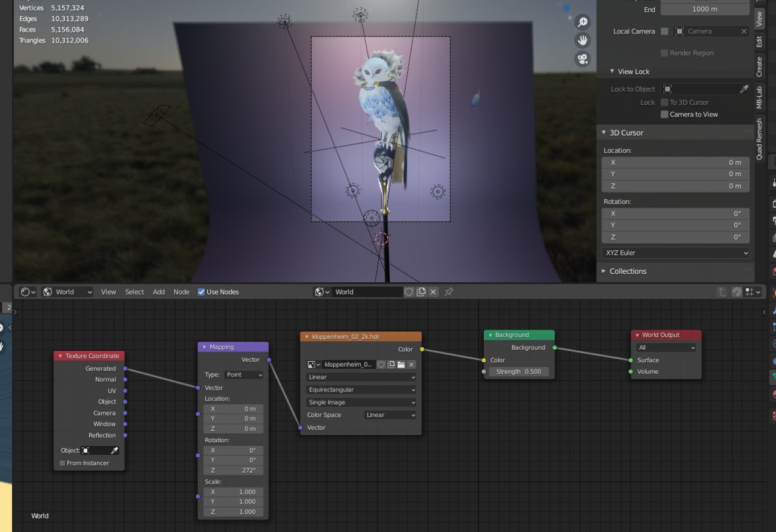The height and width of the screenshot is (532, 776).
Task: Expand the Collections panel
Action: 604,271
